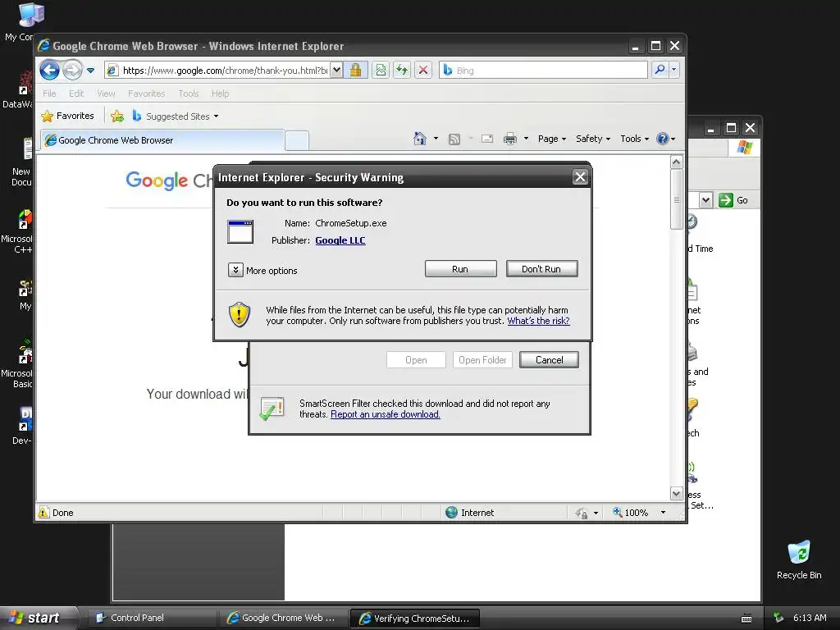Screen dimensions: 840x630
Task: Expand the address bar URL history dropdown
Action: pos(336,71)
